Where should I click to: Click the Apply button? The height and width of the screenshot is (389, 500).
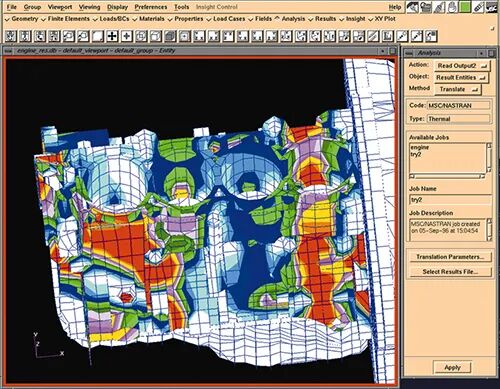[x=452, y=367]
